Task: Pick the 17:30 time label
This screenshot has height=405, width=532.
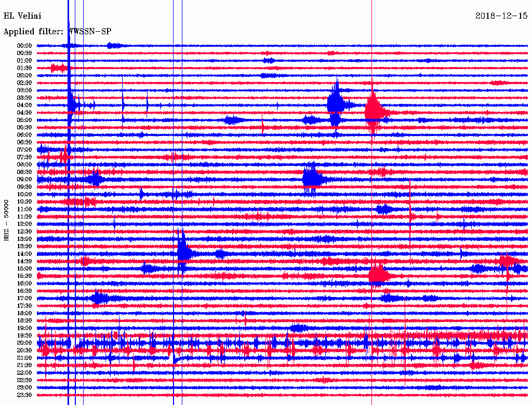Action: pyautogui.click(x=24, y=306)
